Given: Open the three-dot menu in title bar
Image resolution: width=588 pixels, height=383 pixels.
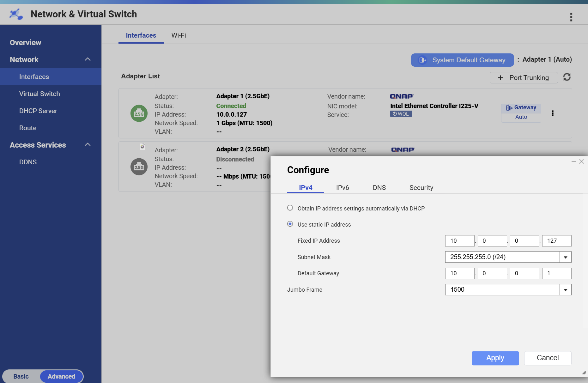Looking at the screenshot, I should [571, 17].
